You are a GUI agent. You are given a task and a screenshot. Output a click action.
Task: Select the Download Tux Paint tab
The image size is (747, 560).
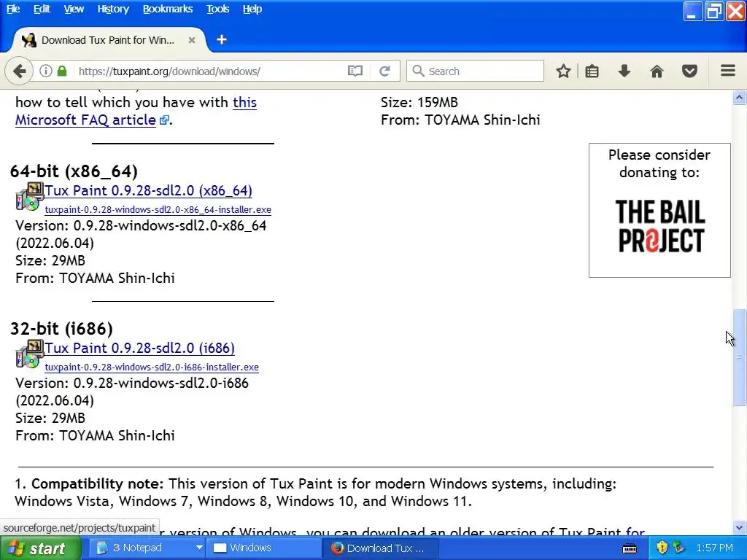(108, 40)
